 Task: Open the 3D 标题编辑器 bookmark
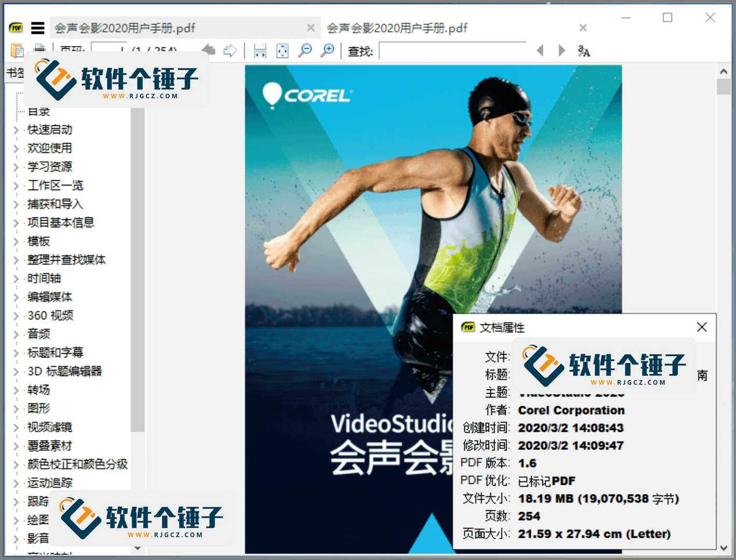pos(65,371)
